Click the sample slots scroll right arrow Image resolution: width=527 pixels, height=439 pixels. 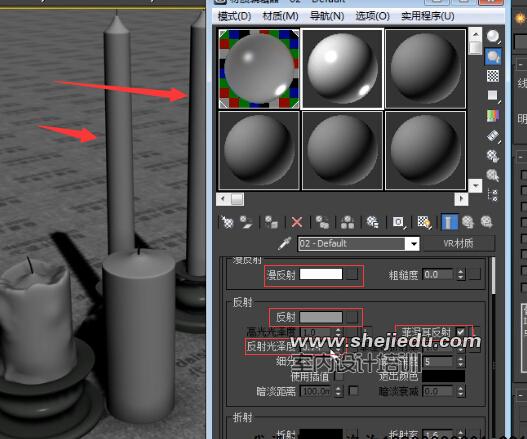click(461, 199)
